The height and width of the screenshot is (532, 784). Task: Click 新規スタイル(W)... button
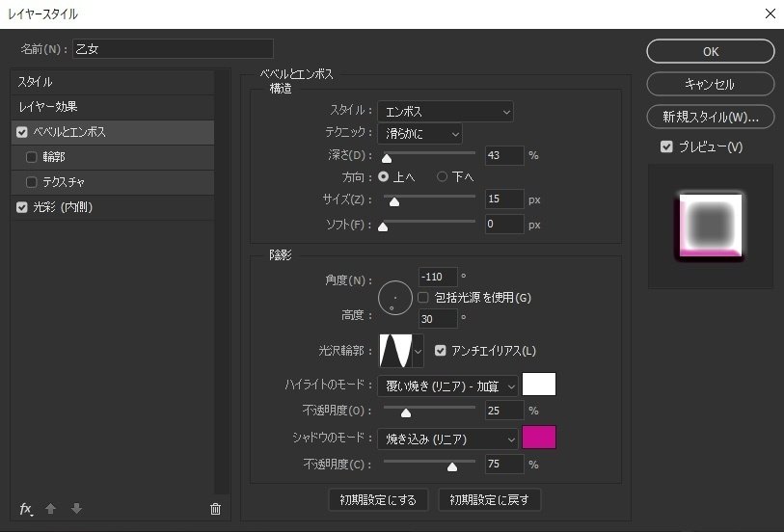pyautogui.click(x=711, y=117)
